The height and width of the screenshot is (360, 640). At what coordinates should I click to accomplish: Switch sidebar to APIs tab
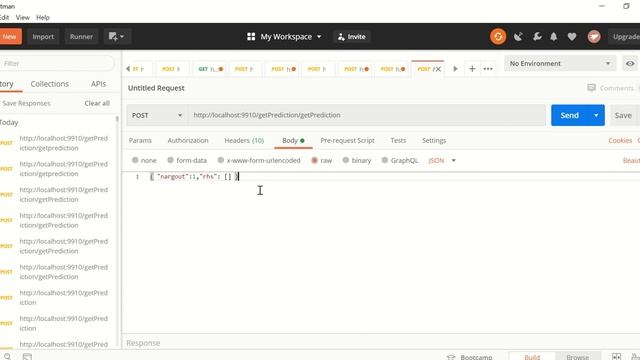click(98, 84)
